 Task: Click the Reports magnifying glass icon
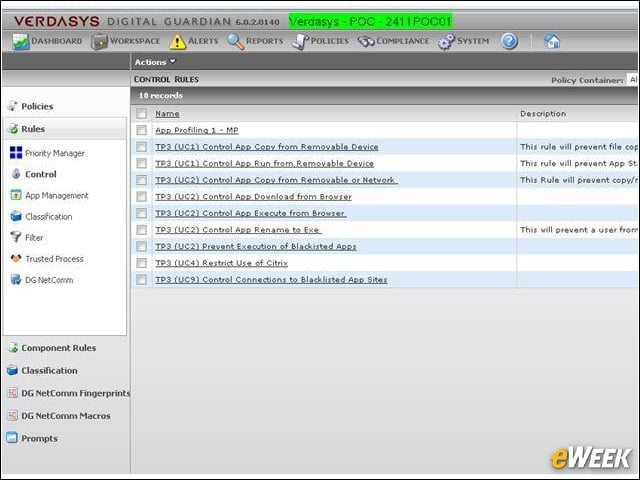pyautogui.click(x=235, y=42)
